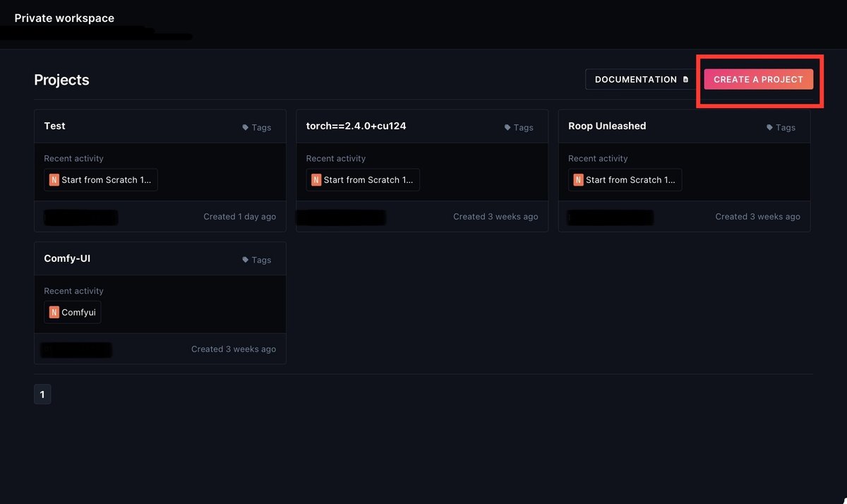Viewport: 847px width, 504px height.
Task: Click the tag icon on Roop Unleashed card
Action: [770, 128]
